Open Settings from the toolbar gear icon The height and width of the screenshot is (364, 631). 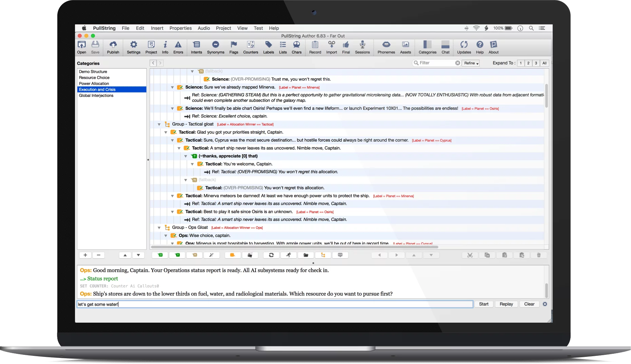click(134, 47)
